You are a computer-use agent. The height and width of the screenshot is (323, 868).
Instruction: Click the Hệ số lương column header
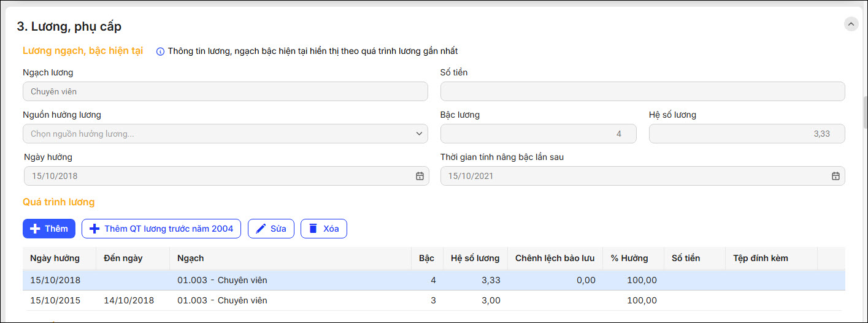click(x=475, y=258)
